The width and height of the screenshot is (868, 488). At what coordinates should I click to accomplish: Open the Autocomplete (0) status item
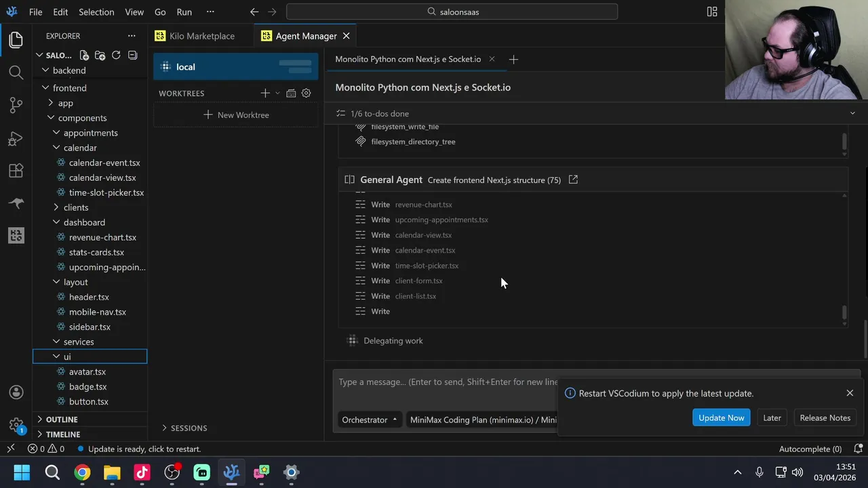810,449
